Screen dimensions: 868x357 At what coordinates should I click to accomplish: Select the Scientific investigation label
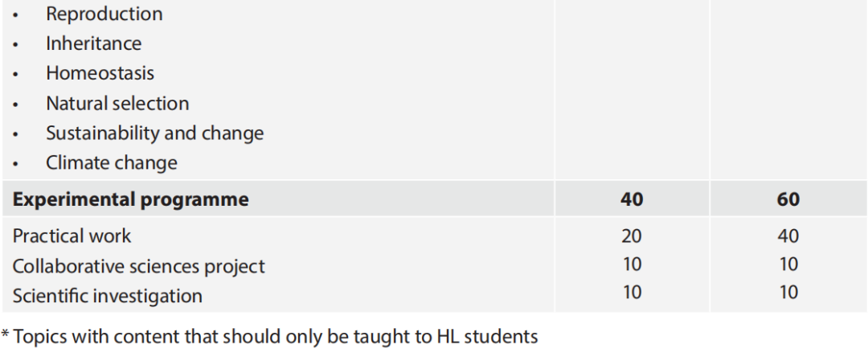click(108, 296)
